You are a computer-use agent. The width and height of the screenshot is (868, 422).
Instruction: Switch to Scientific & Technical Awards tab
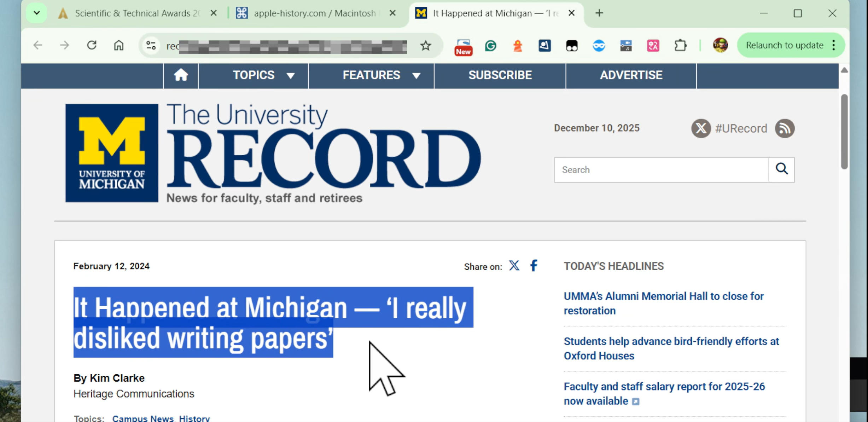click(x=136, y=13)
